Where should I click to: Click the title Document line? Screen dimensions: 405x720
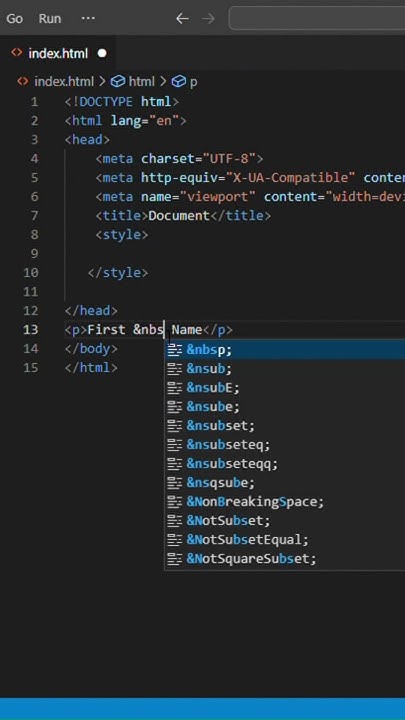(x=183, y=216)
